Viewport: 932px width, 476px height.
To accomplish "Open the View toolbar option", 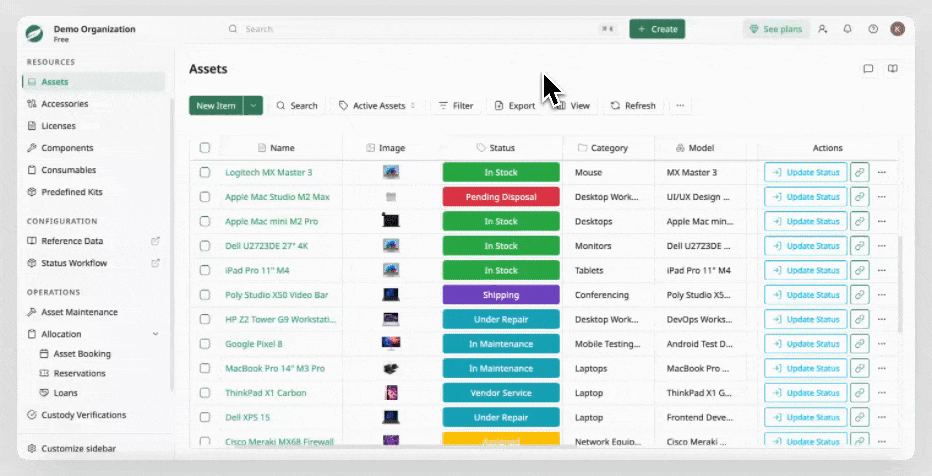I will (x=573, y=106).
